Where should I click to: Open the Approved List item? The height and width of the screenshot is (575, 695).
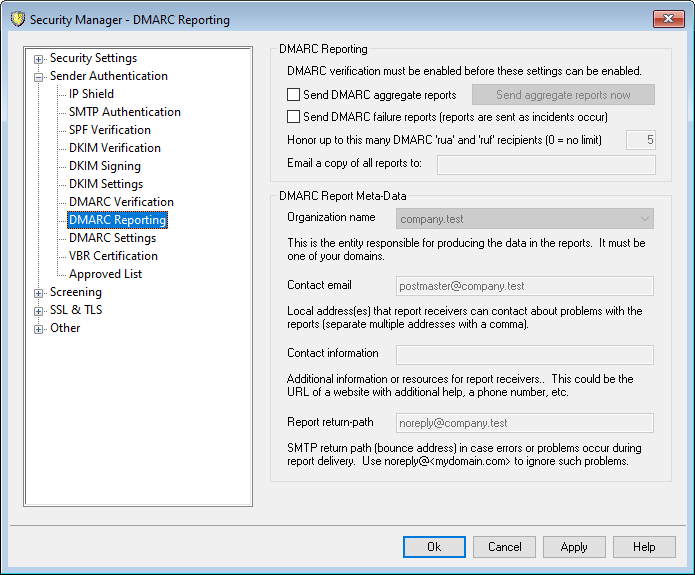coord(105,274)
